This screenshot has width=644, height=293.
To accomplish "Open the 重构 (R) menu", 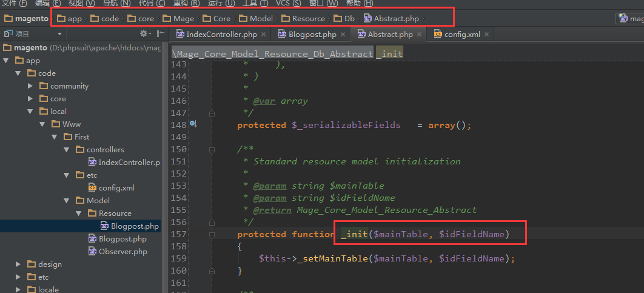I will coord(186,3).
